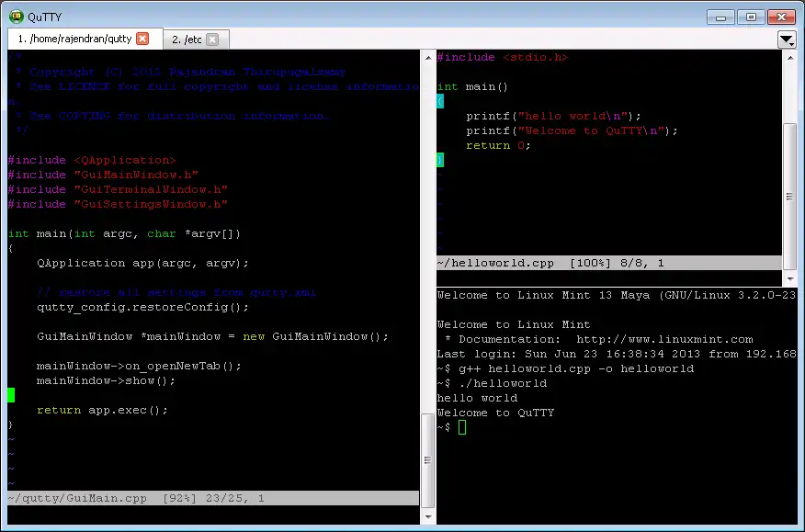The height and width of the screenshot is (532, 805).
Task: Click left pane scrollbar up arrow
Action: 428,58
